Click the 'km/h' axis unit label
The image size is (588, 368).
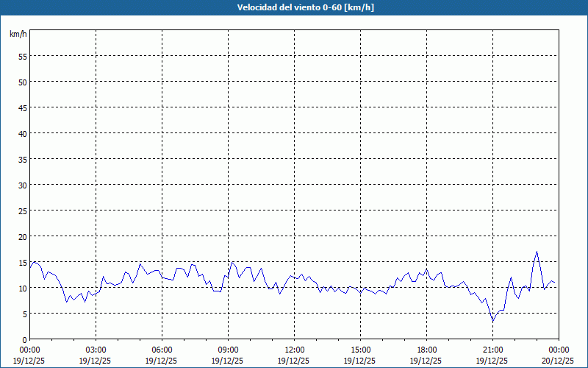click(x=18, y=34)
